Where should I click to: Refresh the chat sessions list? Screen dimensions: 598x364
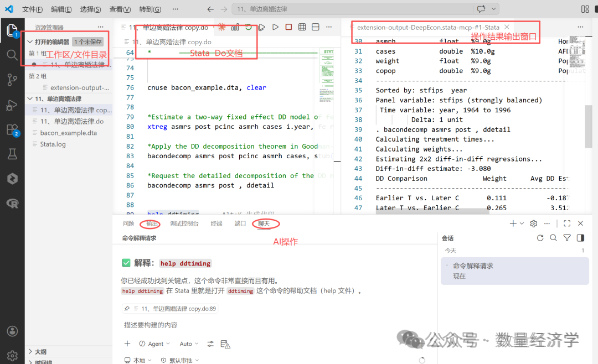pyautogui.click(x=540, y=238)
